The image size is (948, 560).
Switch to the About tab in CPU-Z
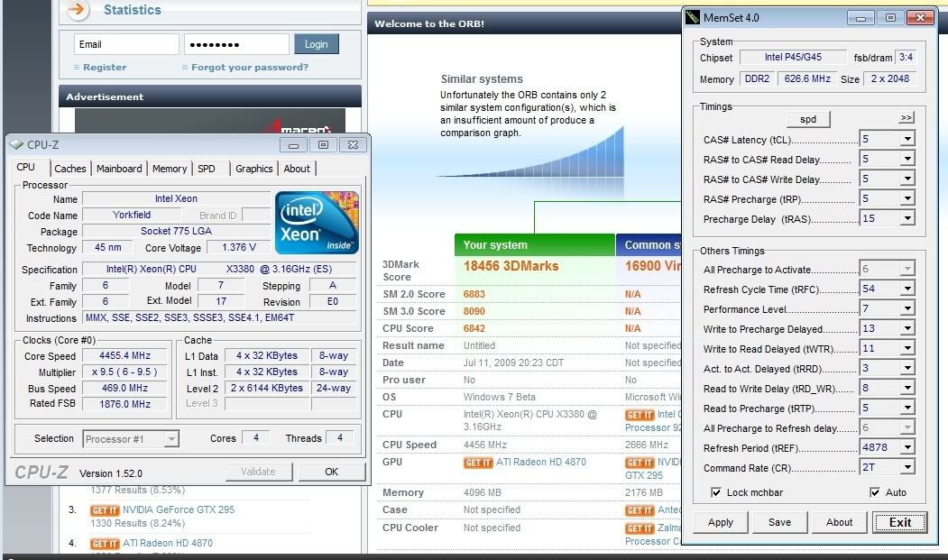coord(297,169)
